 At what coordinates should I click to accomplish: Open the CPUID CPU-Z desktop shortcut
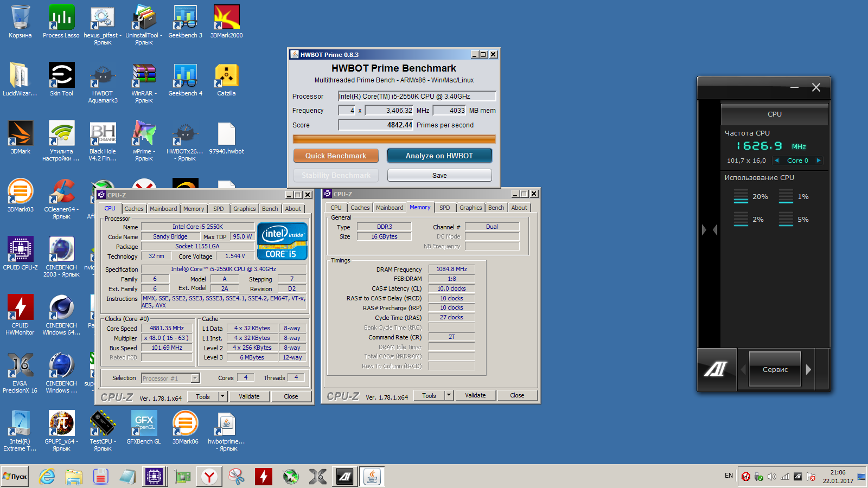point(20,254)
